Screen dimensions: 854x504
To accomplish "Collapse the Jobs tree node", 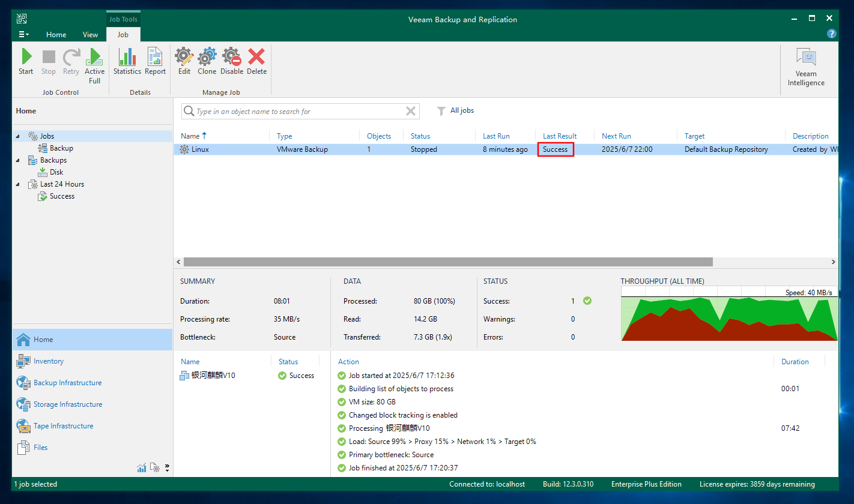I will click(17, 136).
